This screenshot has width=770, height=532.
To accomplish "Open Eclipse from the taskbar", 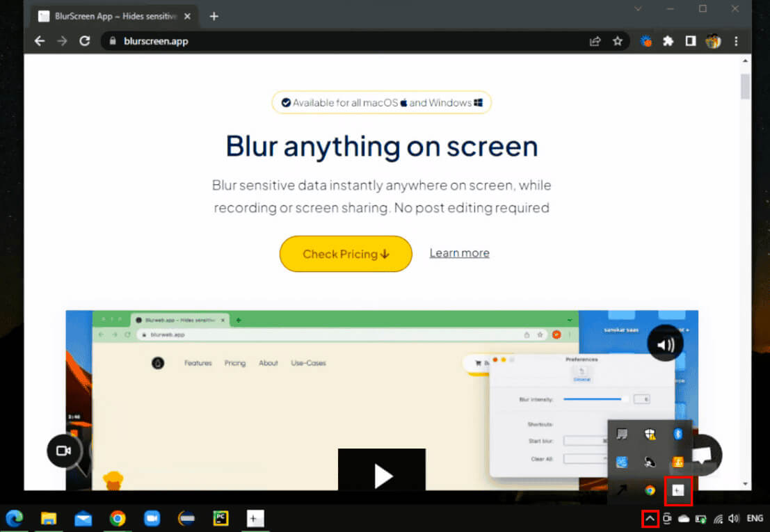I will (186, 518).
